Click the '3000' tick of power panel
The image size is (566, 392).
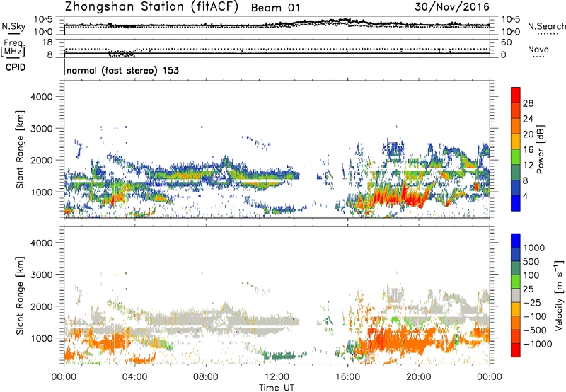point(42,129)
